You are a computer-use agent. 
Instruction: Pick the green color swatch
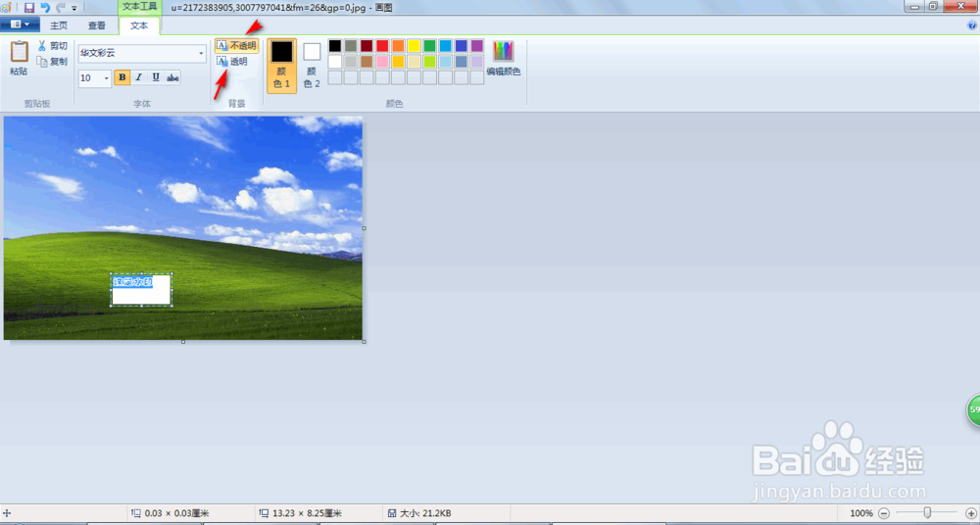(x=429, y=46)
